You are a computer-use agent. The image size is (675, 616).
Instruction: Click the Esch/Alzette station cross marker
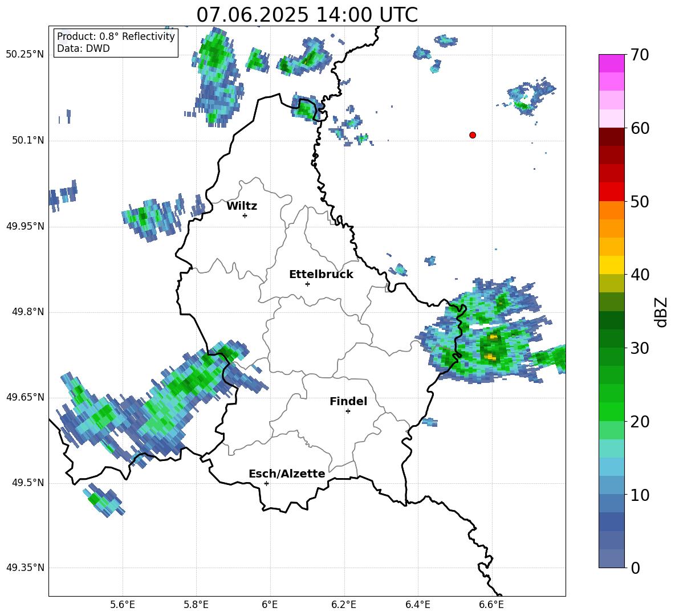[266, 483]
